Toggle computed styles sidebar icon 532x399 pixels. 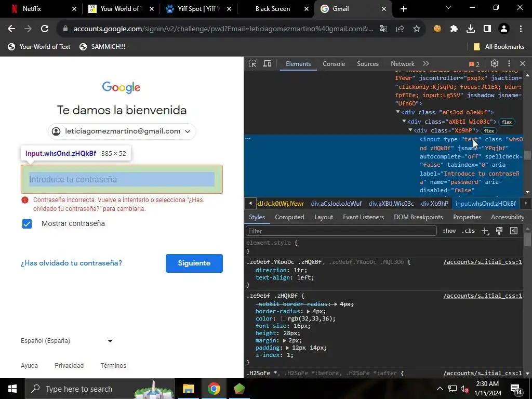pyautogui.click(x=514, y=231)
